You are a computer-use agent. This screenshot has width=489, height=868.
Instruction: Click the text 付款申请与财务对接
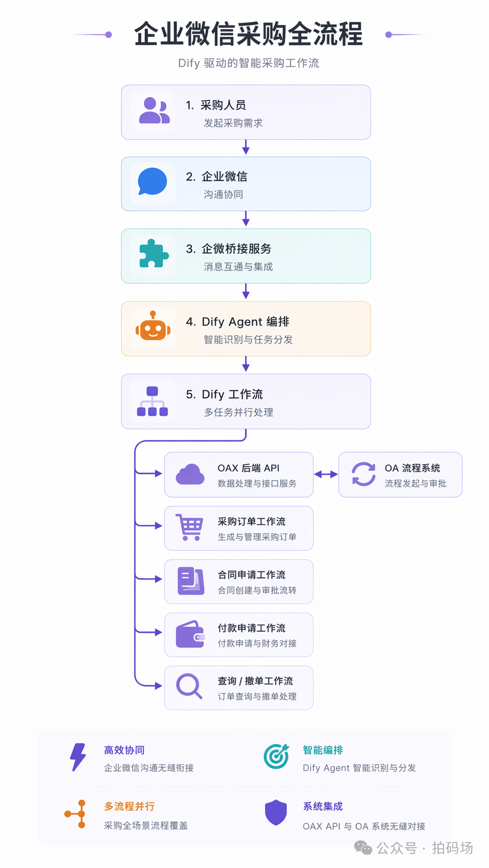click(x=257, y=643)
